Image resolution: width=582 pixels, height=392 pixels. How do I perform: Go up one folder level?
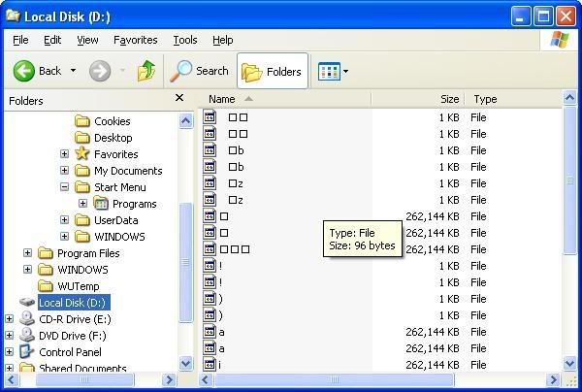point(146,71)
